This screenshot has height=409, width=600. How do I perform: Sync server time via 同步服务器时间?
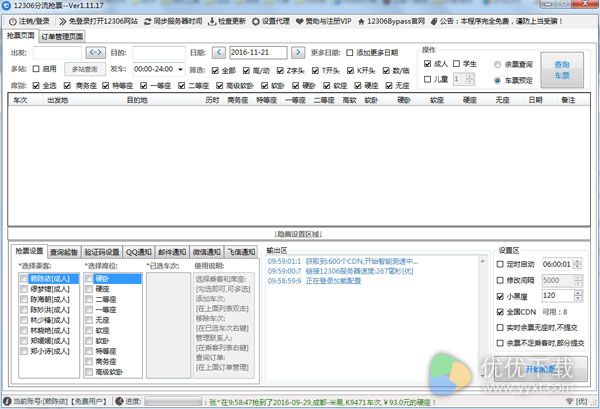pos(173,21)
